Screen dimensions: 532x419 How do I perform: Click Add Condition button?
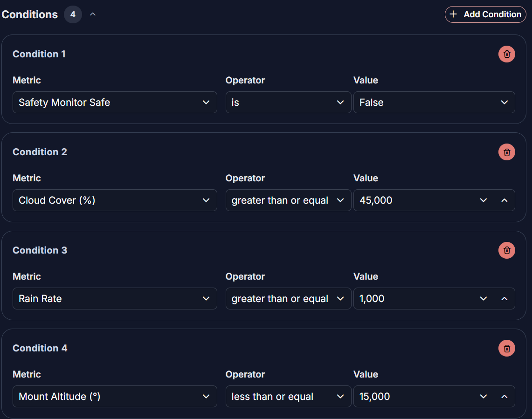[x=485, y=14]
